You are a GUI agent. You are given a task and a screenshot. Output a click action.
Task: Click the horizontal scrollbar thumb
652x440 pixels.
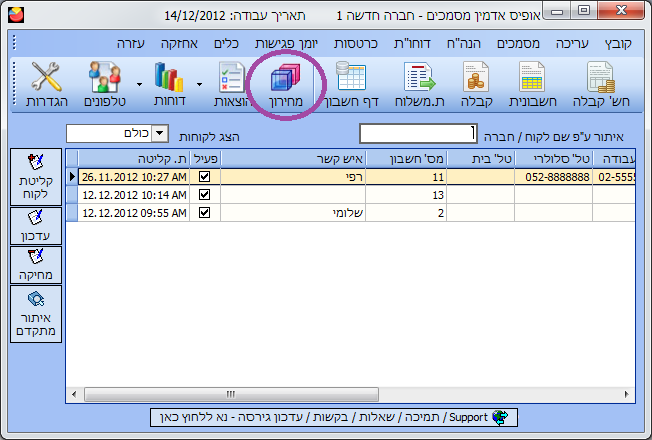click(x=231, y=394)
